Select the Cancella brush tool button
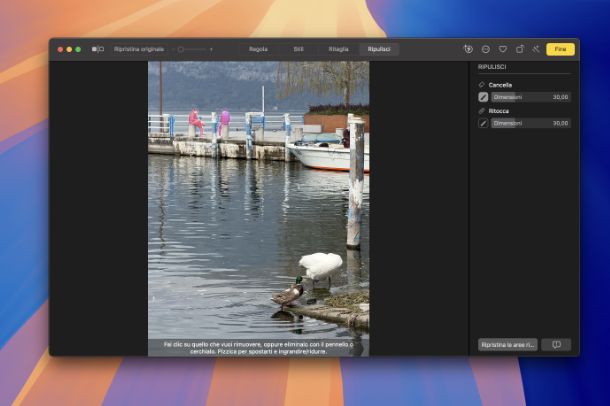Image resolution: width=610 pixels, height=406 pixels. click(x=483, y=97)
